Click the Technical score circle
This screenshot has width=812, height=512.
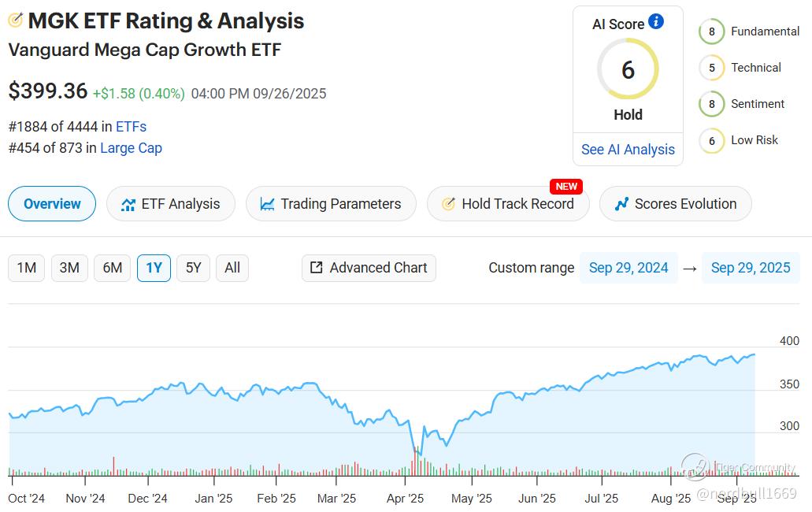[711, 69]
